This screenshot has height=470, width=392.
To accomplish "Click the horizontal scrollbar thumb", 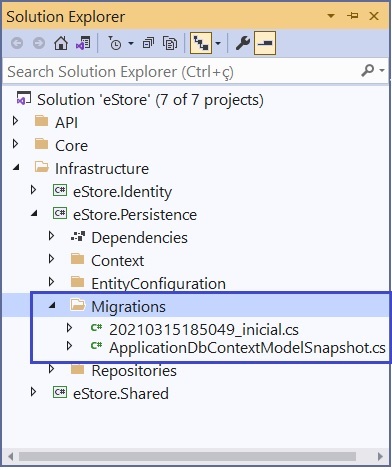I will pyautogui.click(x=187, y=456).
